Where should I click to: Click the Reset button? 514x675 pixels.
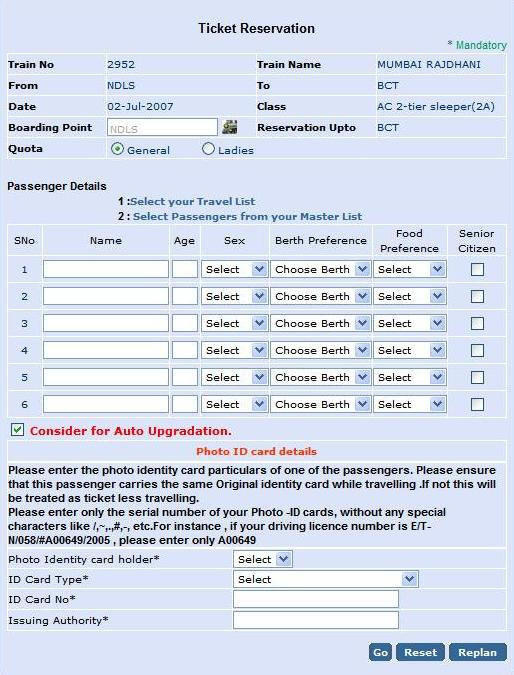pos(421,652)
